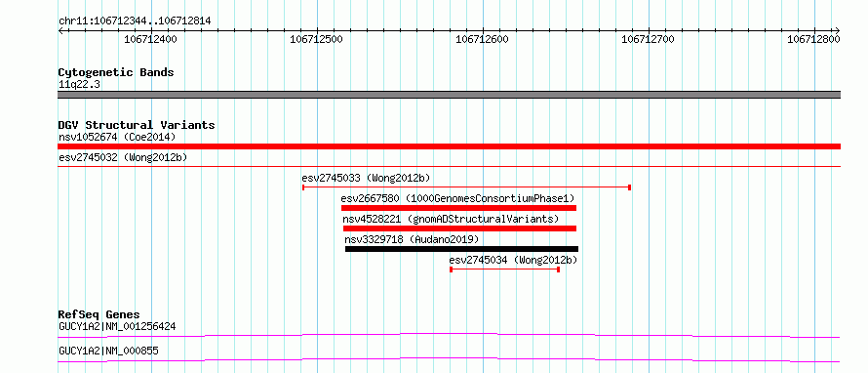Click ruler position 106712500

[317, 39]
